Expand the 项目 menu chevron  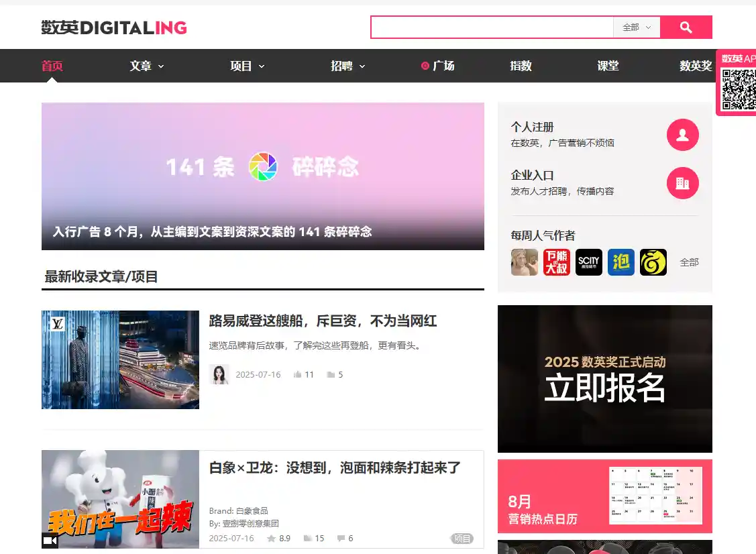point(262,66)
